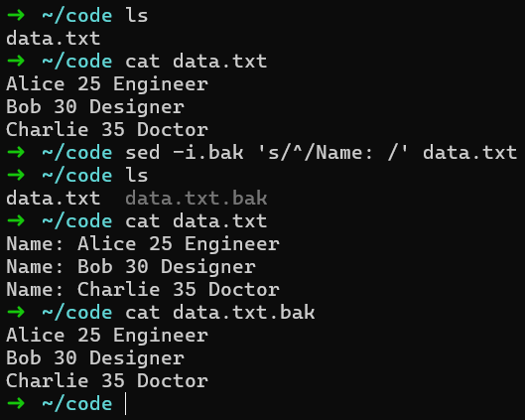Click the grayed data.txt.bak filename in ls output
Image resolution: width=525 pixels, height=420 pixels.
pyautogui.click(x=197, y=199)
